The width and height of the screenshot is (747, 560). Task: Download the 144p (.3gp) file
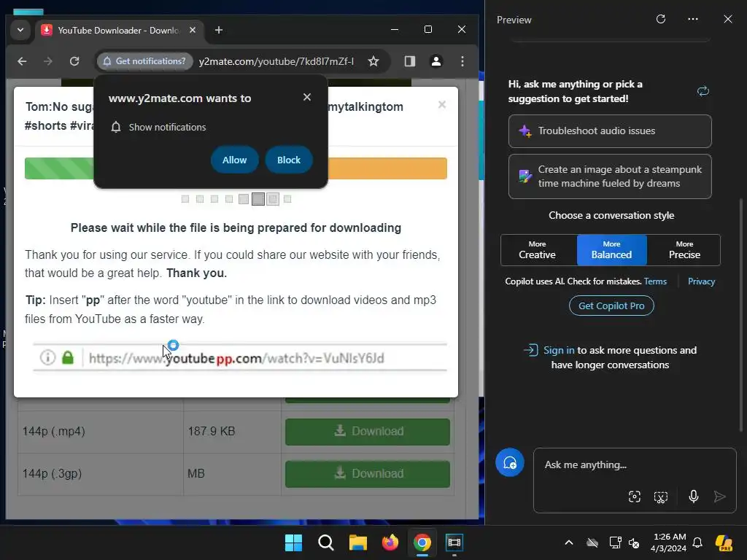pyautogui.click(x=368, y=474)
